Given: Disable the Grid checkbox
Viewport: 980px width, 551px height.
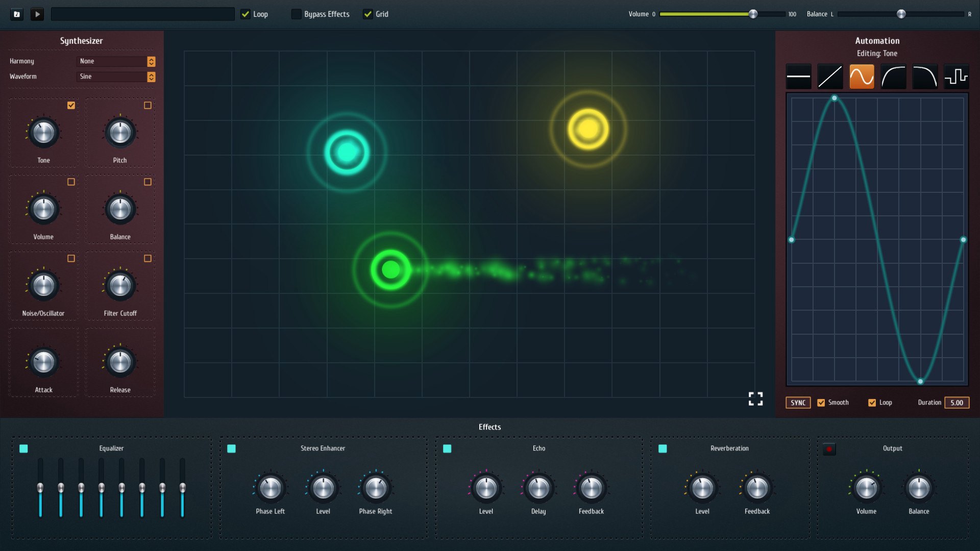Looking at the screenshot, I should [369, 14].
